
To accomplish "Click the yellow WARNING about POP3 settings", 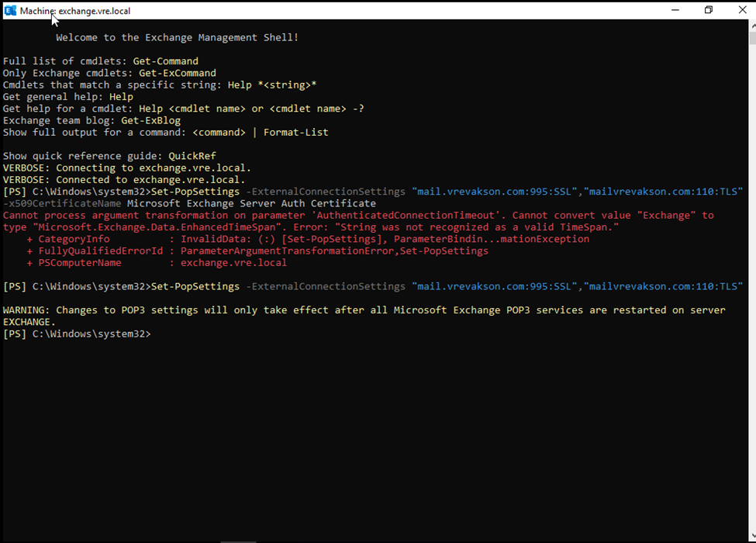I will coord(364,310).
